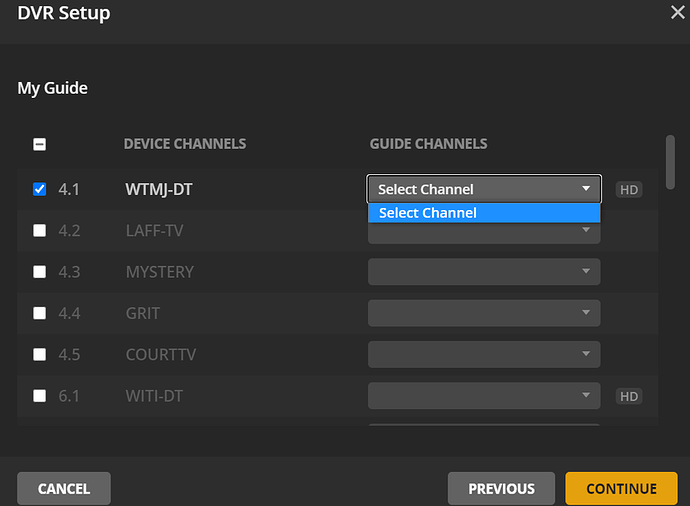The image size is (690, 506).
Task: Tick the 4.5 COURTTV channel checkbox
Action: 40,354
